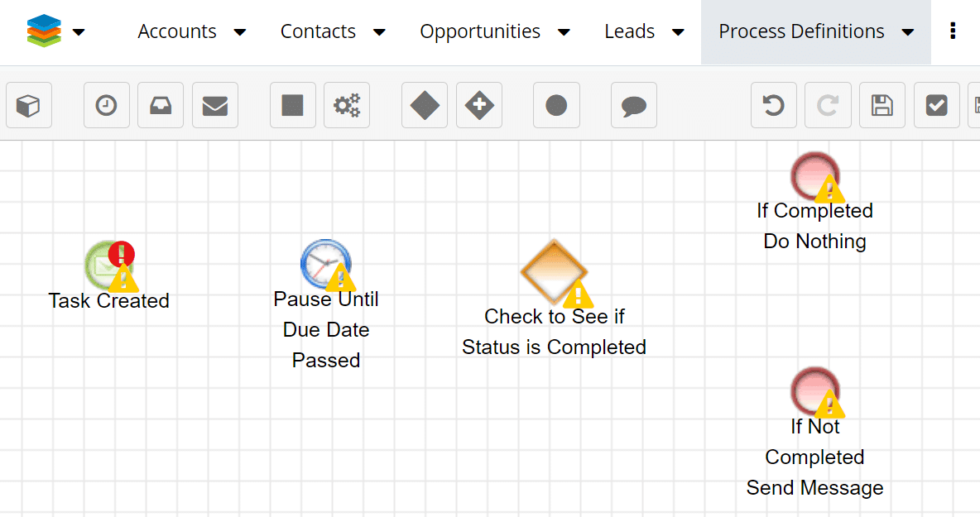Click the warning badge on the status gateway
The width and height of the screenshot is (980, 517).
[x=578, y=293]
